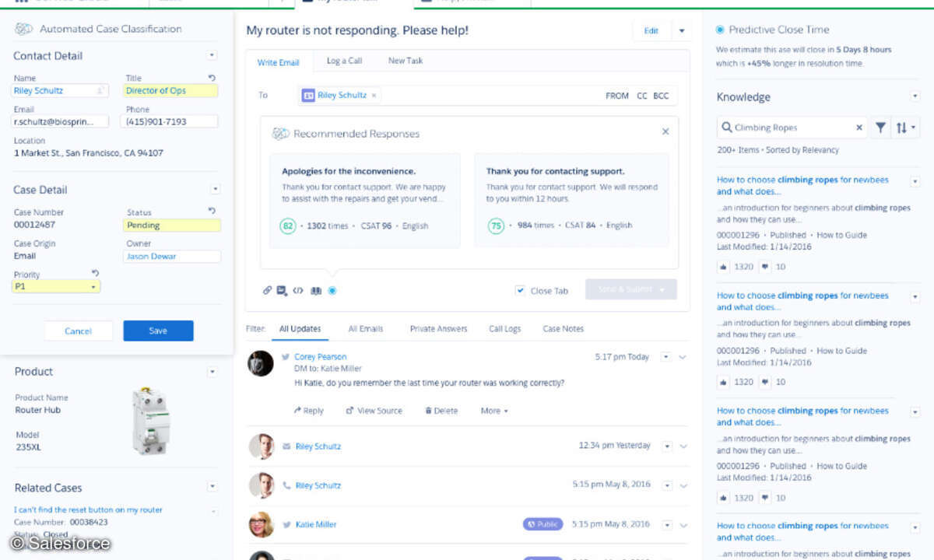Screen dimensions: 934x560
Task: Click the Twitter icon beside Corey Pearson
Action: 286,357
